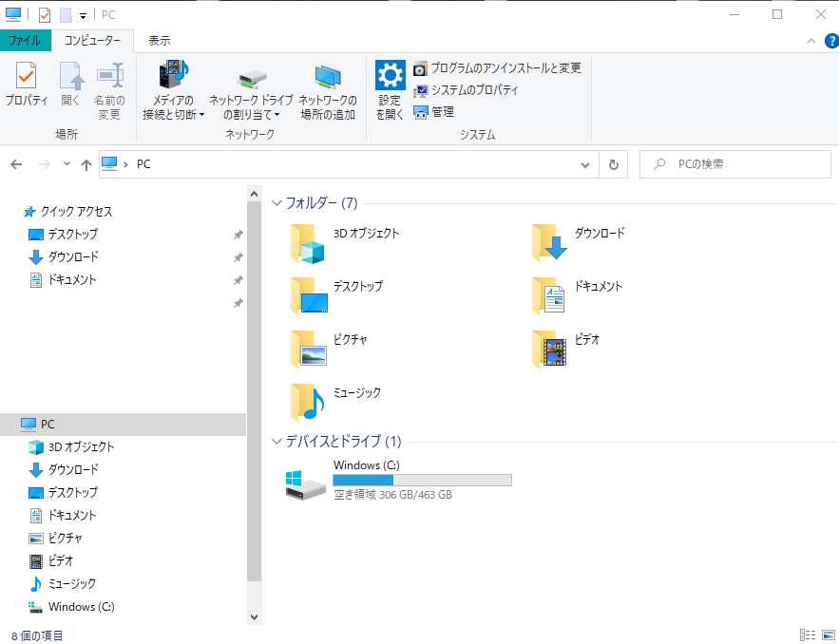This screenshot has height=644, width=839.
Task: Open the help question mark icon
Action: point(832,41)
